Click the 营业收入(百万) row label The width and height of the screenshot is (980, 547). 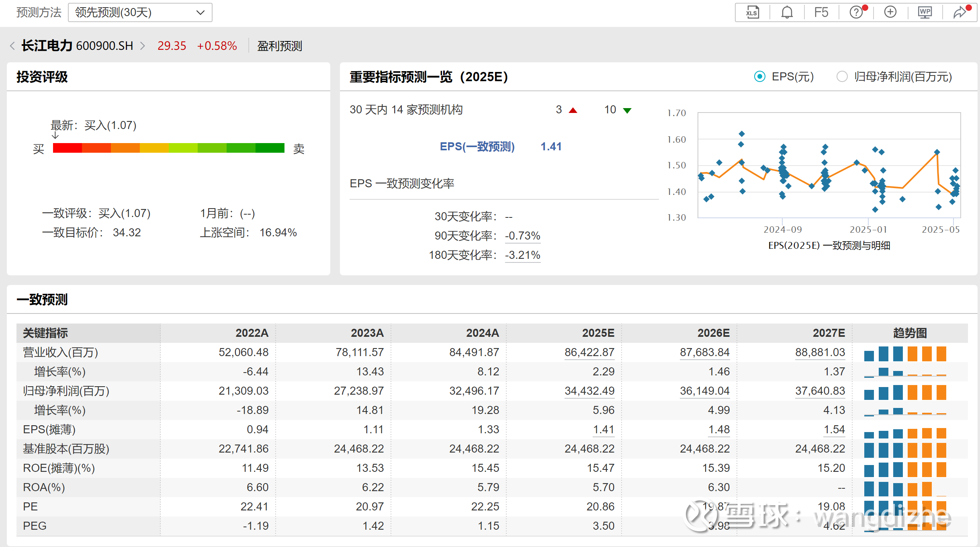click(x=61, y=352)
